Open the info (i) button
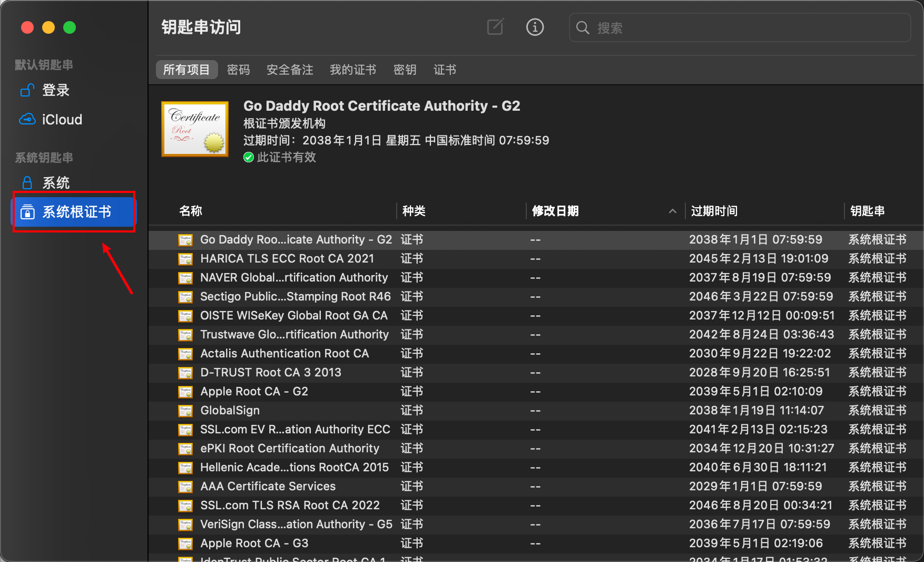This screenshot has width=924, height=562. point(535,27)
